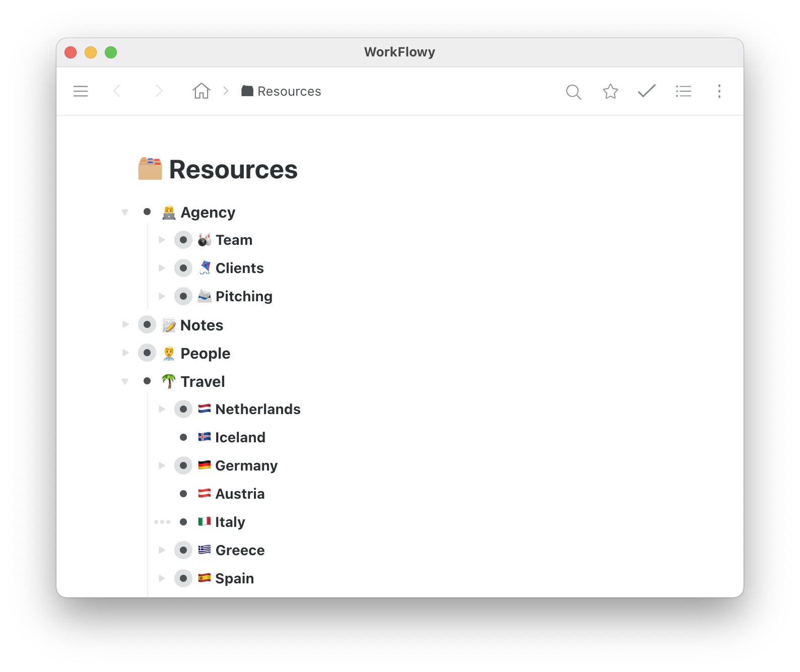Go to Home via house icon
The width and height of the screenshot is (800, 672).
(201, 91)
